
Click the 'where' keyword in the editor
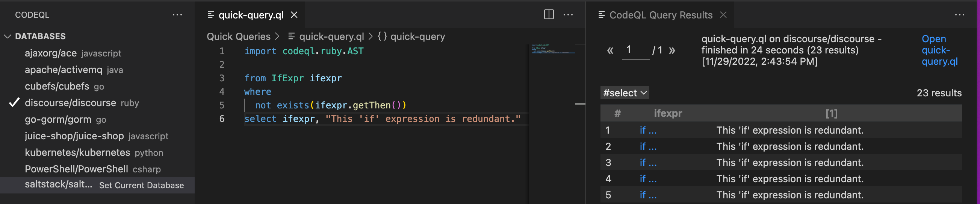257,92
